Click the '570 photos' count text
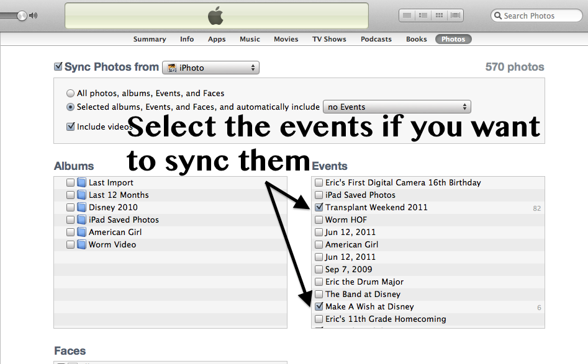 515,66
